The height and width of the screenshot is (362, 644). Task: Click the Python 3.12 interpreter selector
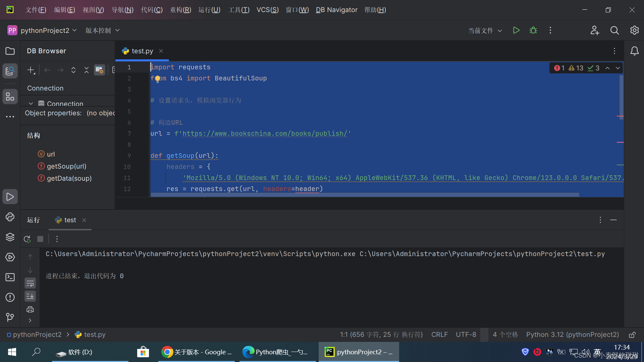point(572,335)
